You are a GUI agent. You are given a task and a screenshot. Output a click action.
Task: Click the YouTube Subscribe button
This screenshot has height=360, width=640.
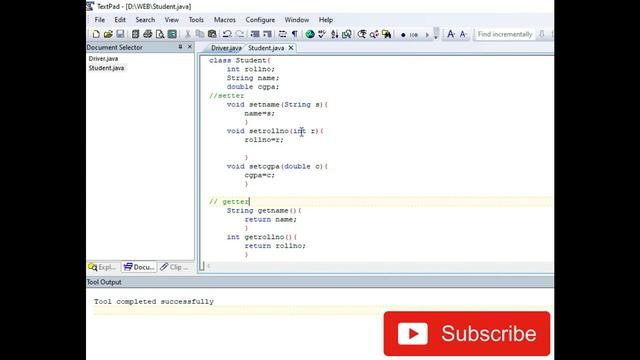click(467, 333)
